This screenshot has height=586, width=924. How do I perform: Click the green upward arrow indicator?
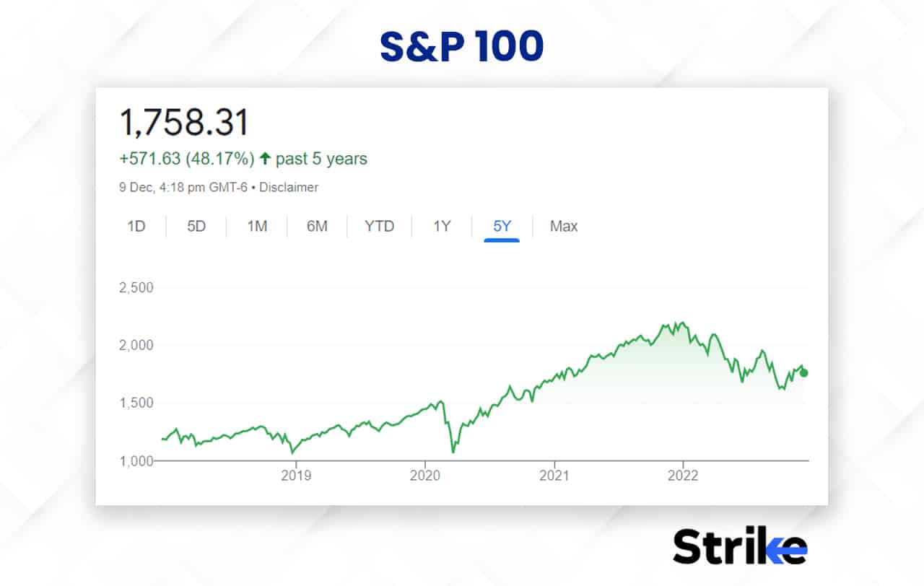tap(265, 158)
